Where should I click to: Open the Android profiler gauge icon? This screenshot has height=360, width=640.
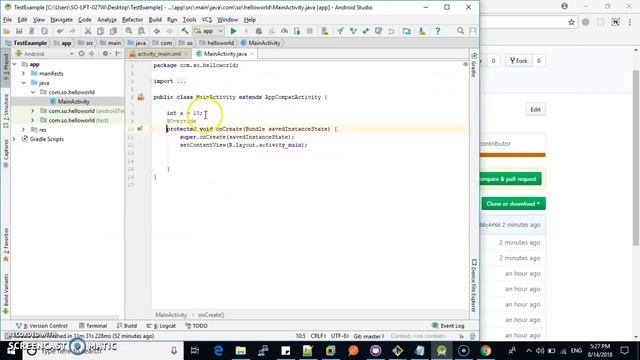[284, 31]
